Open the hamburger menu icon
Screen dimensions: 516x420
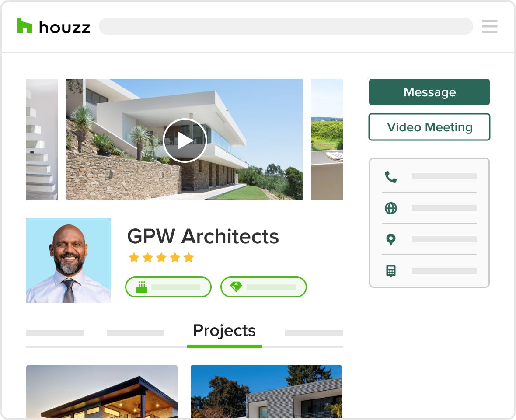coord(489,26)
